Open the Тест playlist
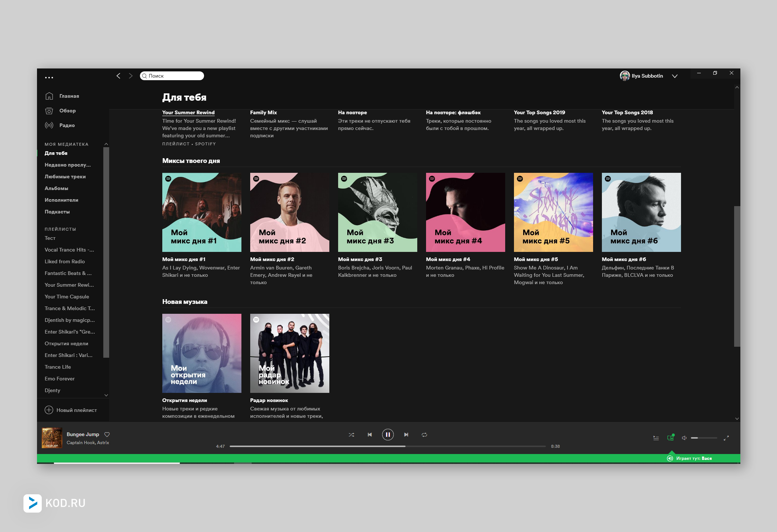Viewport: 777px width, 532px height. pos(50,238)
